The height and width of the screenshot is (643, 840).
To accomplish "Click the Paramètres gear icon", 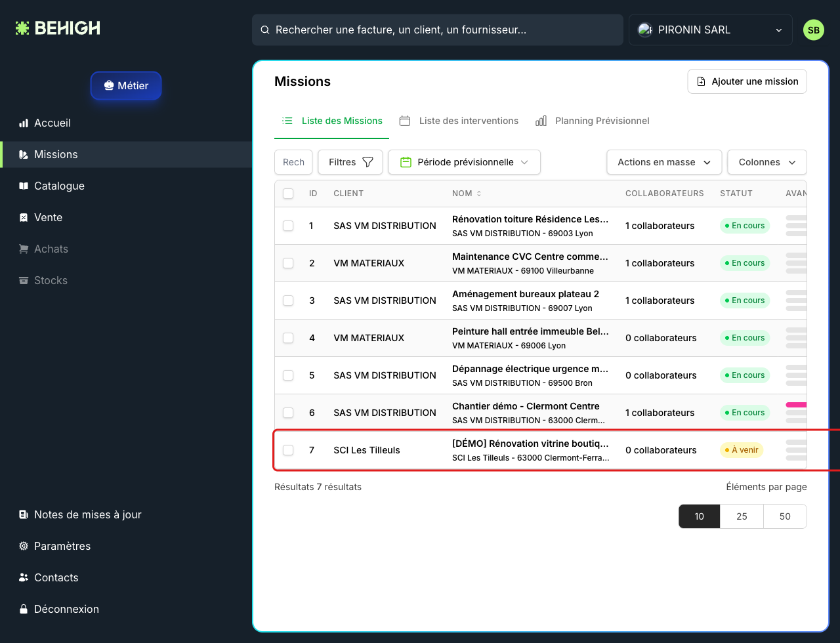I will click(x=24, y=546).
